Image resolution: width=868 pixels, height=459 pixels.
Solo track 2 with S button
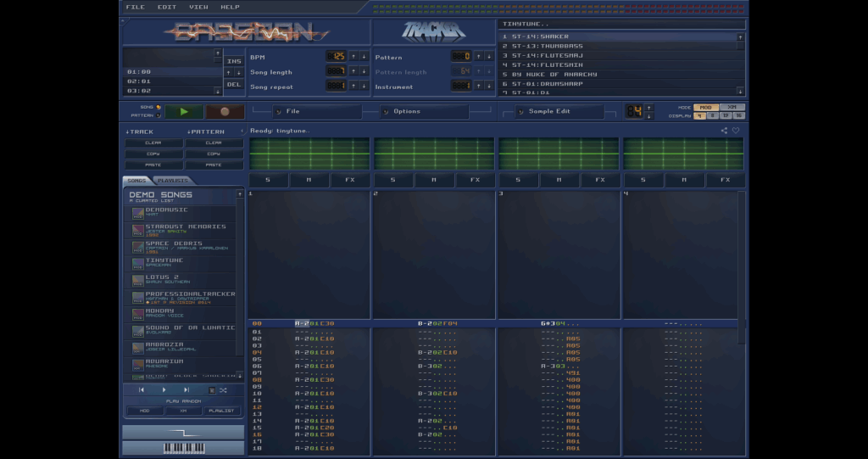coord(392,180)
